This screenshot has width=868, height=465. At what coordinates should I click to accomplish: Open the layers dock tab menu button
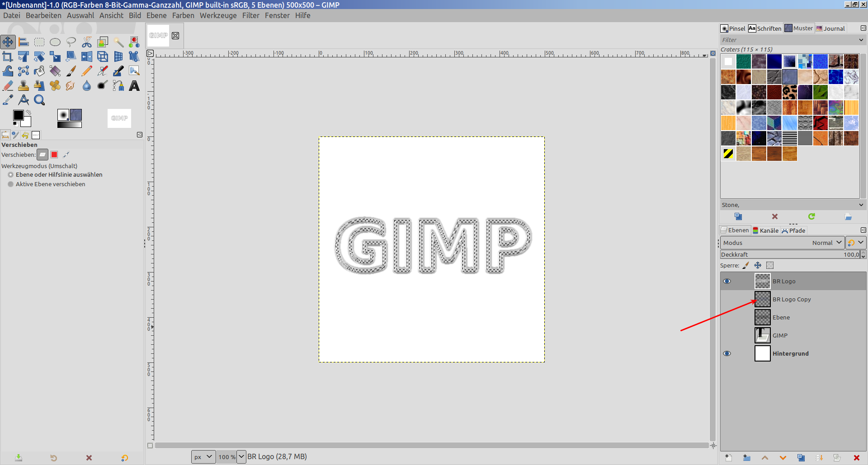tap(863, 230)
